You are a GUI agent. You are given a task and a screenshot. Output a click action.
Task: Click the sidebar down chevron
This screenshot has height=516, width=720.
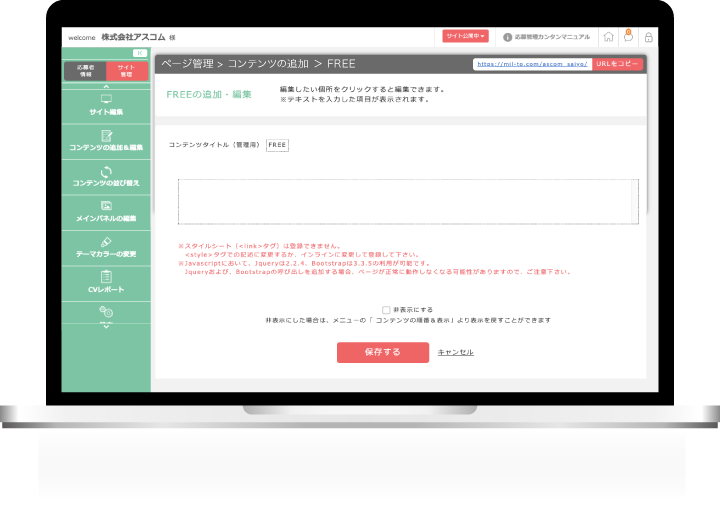coord(106,326)
